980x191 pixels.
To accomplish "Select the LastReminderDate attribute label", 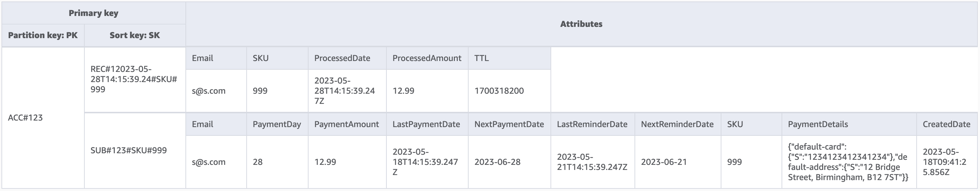I will click(592, 124).
